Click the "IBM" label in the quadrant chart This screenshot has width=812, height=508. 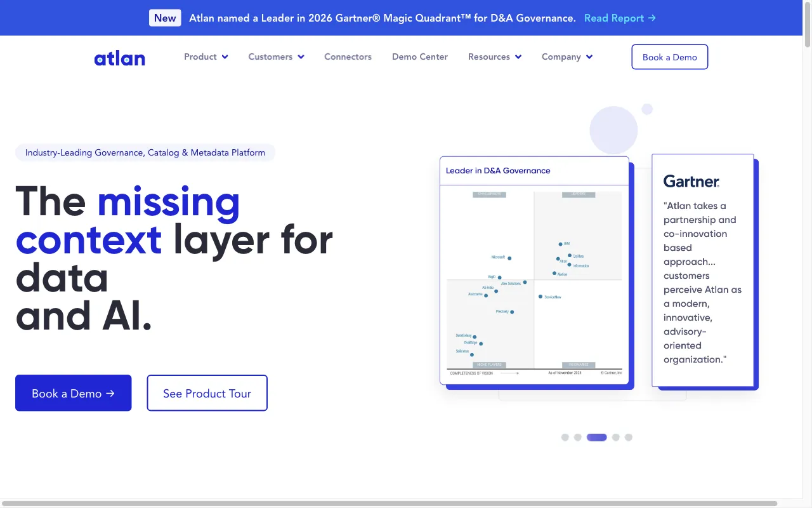pos(566,244)
